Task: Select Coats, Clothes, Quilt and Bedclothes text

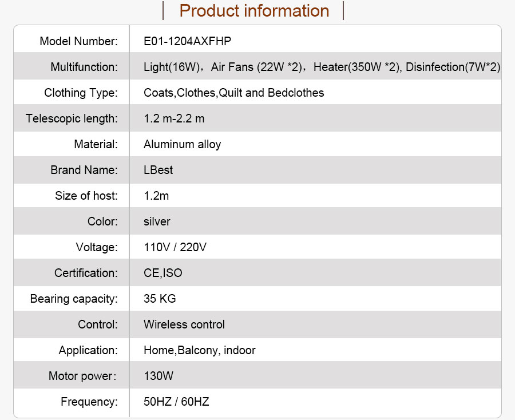Action: [x=234, y=93]
